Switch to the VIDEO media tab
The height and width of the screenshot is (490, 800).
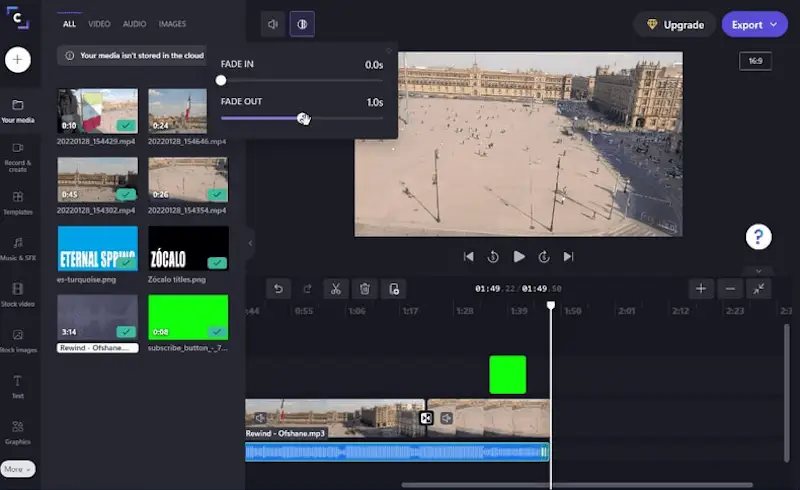[99, 23]
